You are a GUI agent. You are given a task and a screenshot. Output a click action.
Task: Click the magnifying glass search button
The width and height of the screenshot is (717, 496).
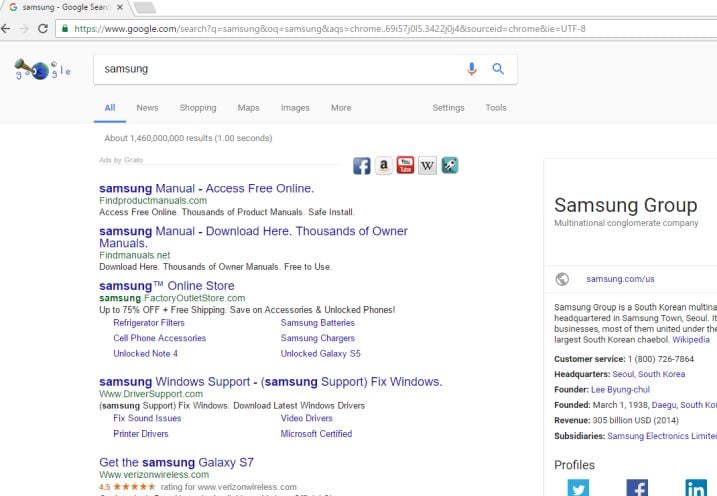click(x=498, y=69)
